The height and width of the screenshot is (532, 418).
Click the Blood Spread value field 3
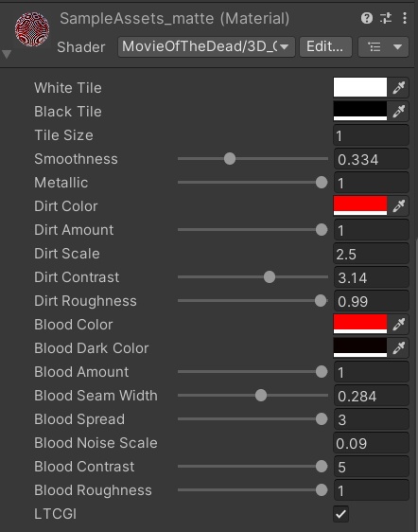tap(372, 419)
